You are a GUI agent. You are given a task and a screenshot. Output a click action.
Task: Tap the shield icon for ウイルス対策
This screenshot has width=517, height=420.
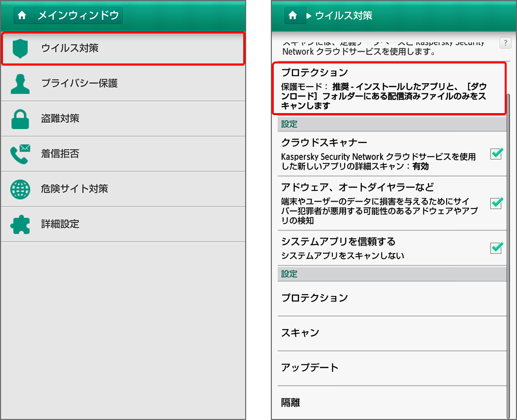[20, 49]
